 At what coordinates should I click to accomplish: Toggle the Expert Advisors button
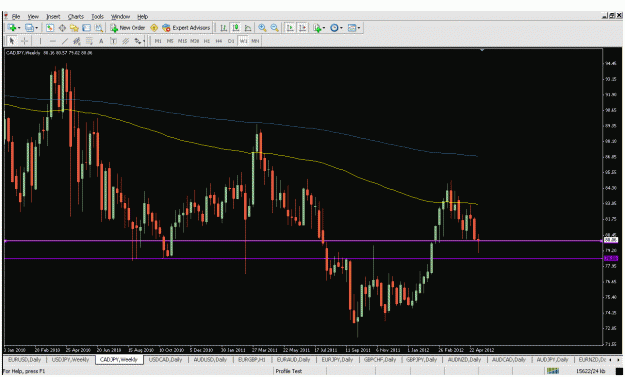tap(186, 28)
